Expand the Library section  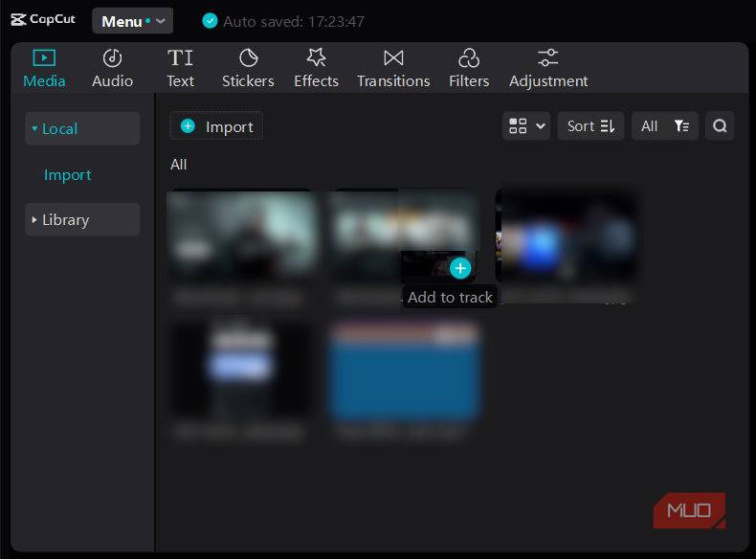tap(82, 220)
